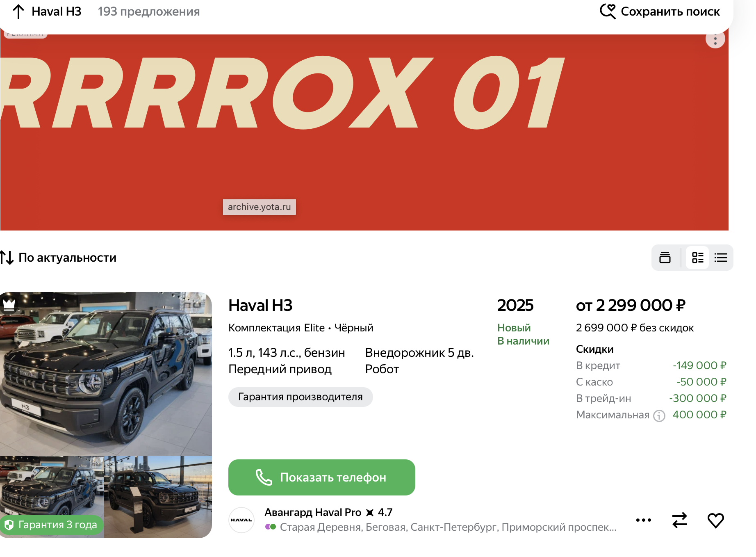Image resolution: width=756 pixels, height=557 pixels.
Task: Click the В трейд-ин discount value -300 000 ₽
Action: (698, 398)
